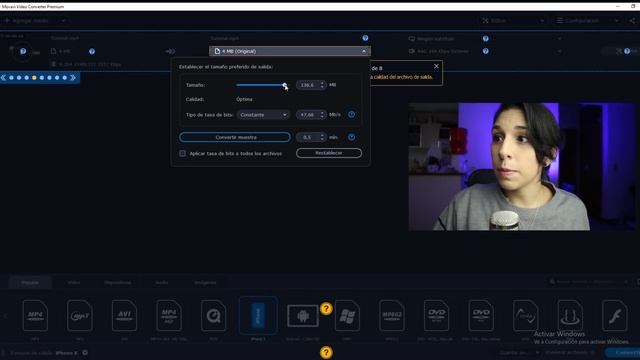Go to the next tutorial step arrow
Viewport: 640px width, 360px height.
(73, 78)
